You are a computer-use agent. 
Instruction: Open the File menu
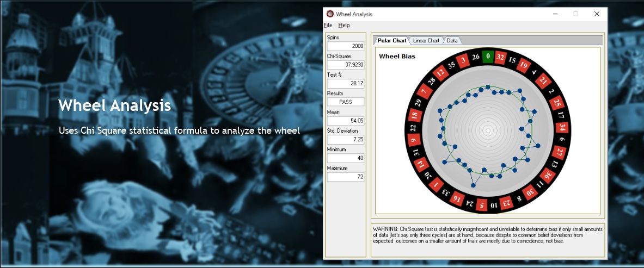tap(328, 26)
